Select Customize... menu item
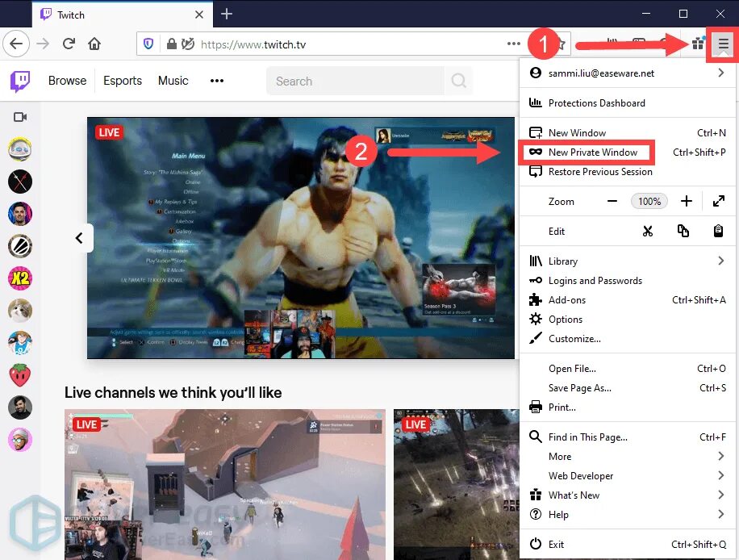739x560 pixels. point(628,338)
